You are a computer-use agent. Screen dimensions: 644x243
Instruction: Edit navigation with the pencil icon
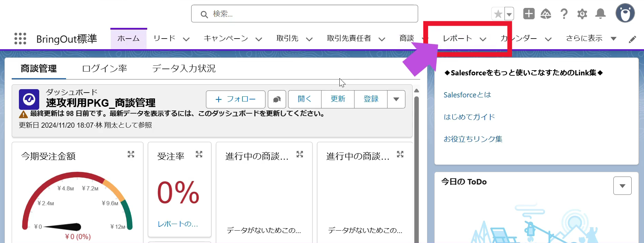[632, 39]
